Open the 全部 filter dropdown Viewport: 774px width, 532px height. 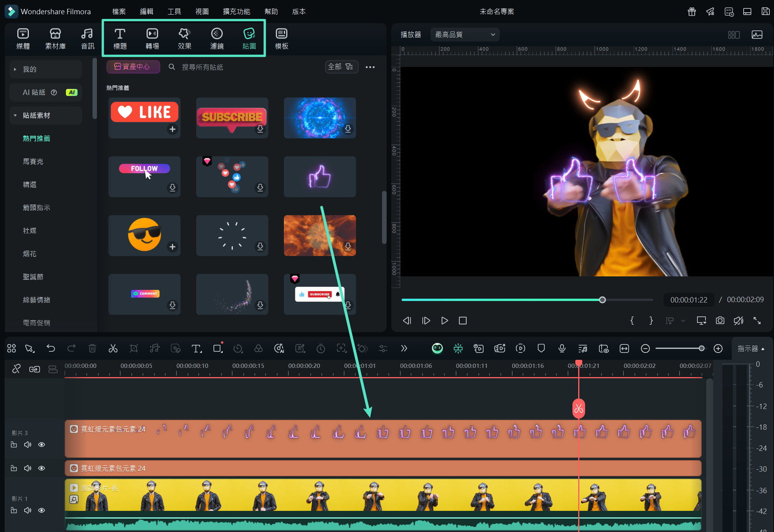coord(341,67)
